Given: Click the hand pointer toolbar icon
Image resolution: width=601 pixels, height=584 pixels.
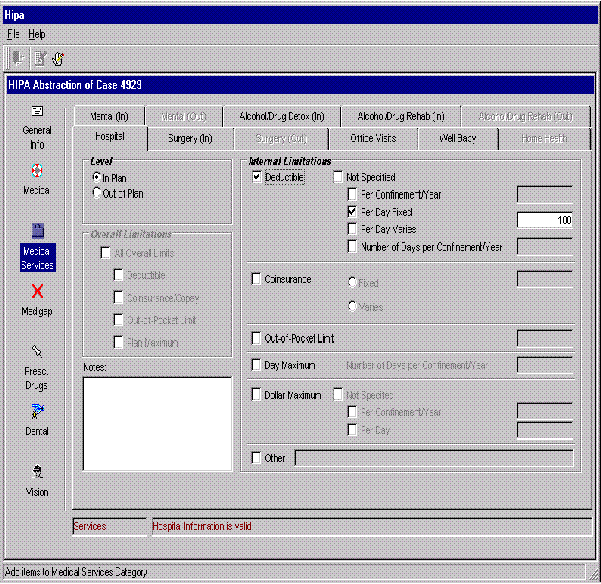Looking at the screenshot, I should click(x=58, y=58).
